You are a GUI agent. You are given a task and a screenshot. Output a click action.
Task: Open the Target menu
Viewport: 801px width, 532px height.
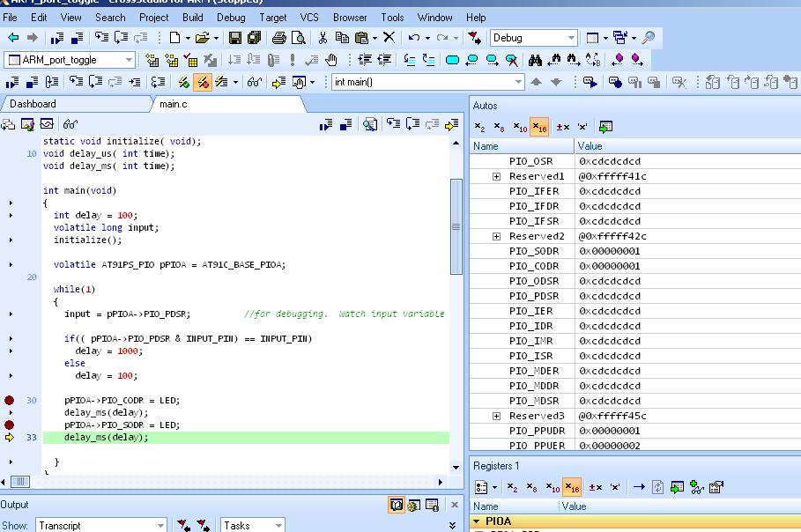(x=273, y=18)
